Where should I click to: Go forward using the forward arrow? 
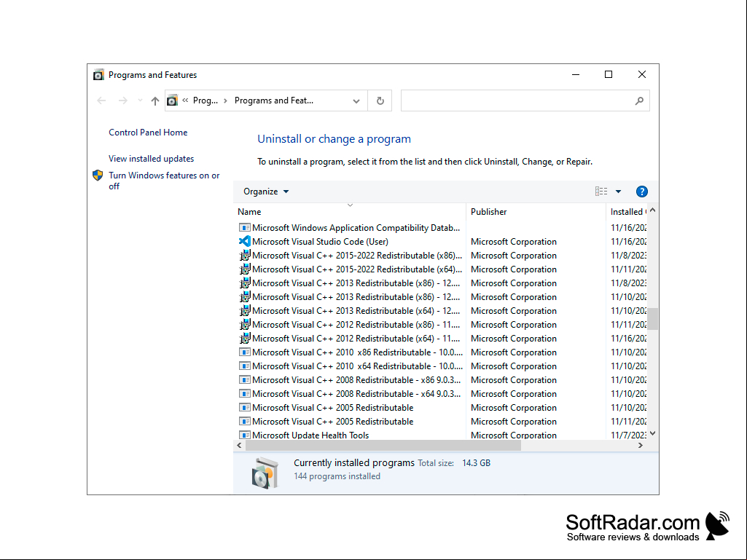[x=123, y=100]
